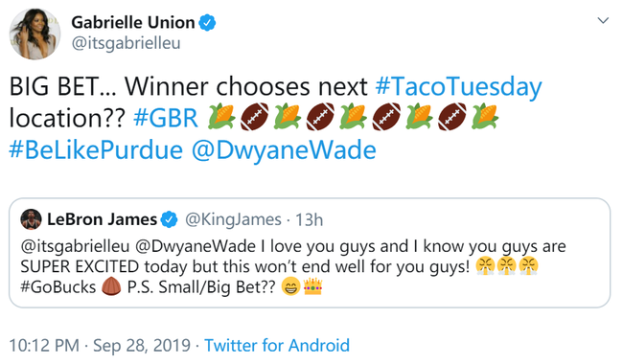Open the #GBR hashtag
The height and width of the screenshot is (364, 623).
[166, 118]
